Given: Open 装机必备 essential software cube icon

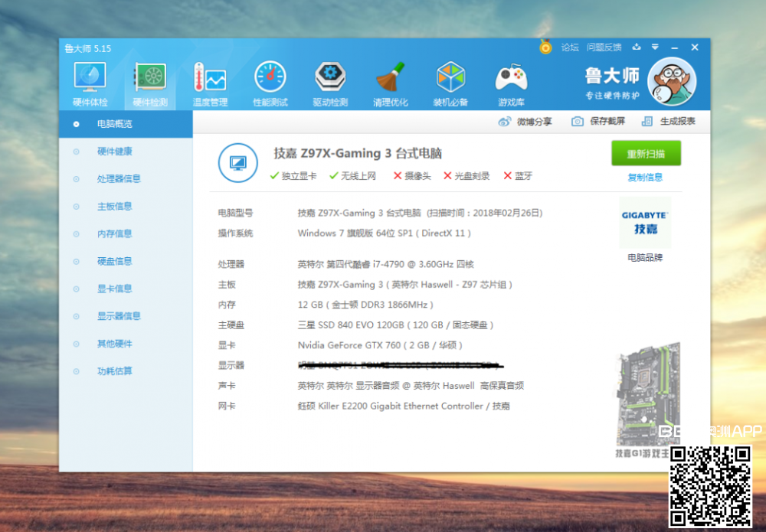Looking at the screenshot, I should coord(450,84).
